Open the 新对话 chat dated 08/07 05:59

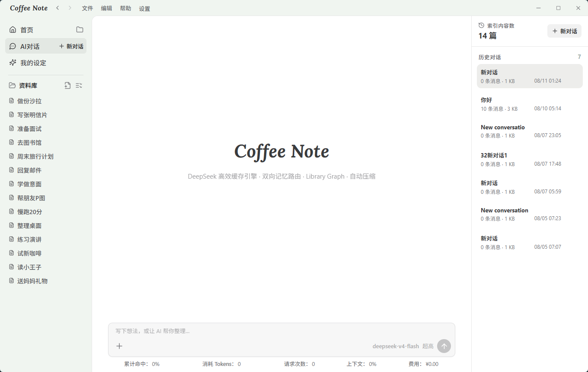point(530,187)
